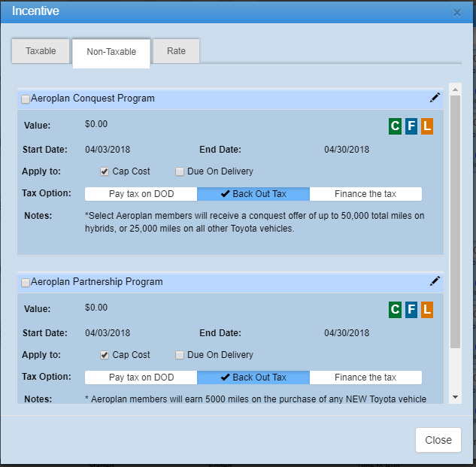Click the pencil edit icon for Aeroplan Partnership Program
476x467 pixels.
tap(435, 281)
